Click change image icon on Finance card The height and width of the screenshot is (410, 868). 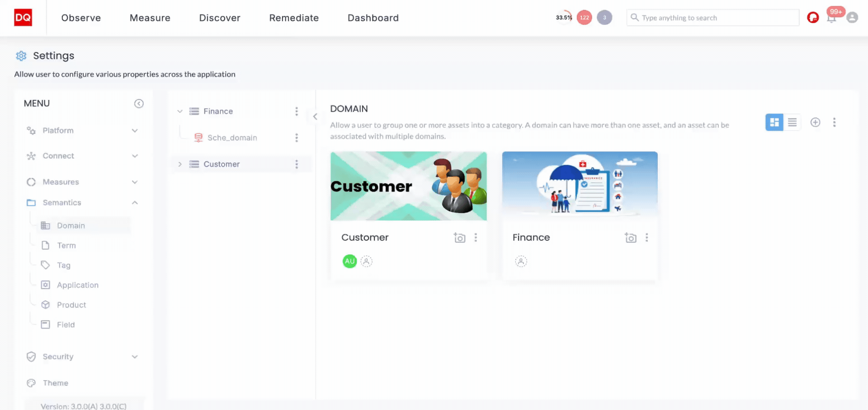click(x=630, y=238)
